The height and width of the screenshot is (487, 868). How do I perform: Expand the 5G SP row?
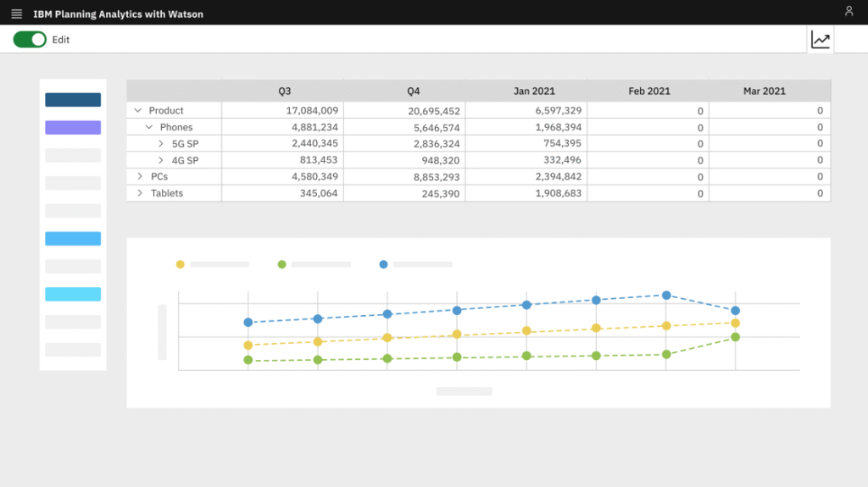pos(161,144)
